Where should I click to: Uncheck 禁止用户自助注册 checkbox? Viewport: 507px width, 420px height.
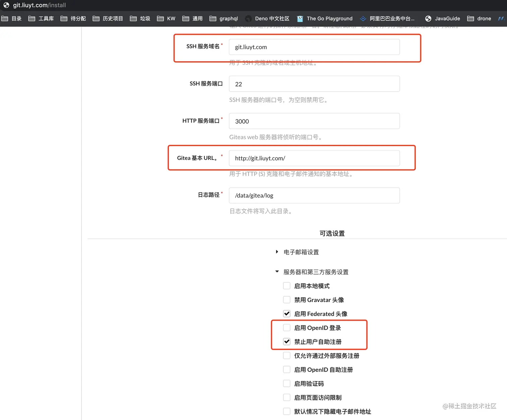[287, 342]
